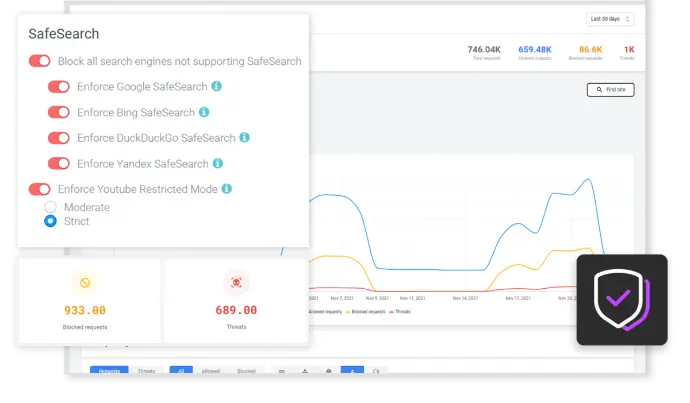Click the Nov 14, 2021 axis label
The image size is (690, 403).
(465, 298)
